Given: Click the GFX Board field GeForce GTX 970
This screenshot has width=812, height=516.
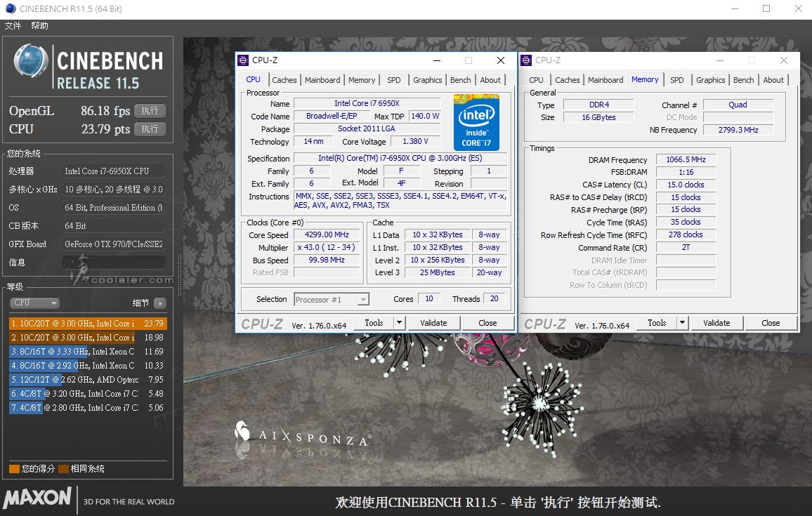Looking at the screenshot, I should pyautogui.click(x=113, y=244).
